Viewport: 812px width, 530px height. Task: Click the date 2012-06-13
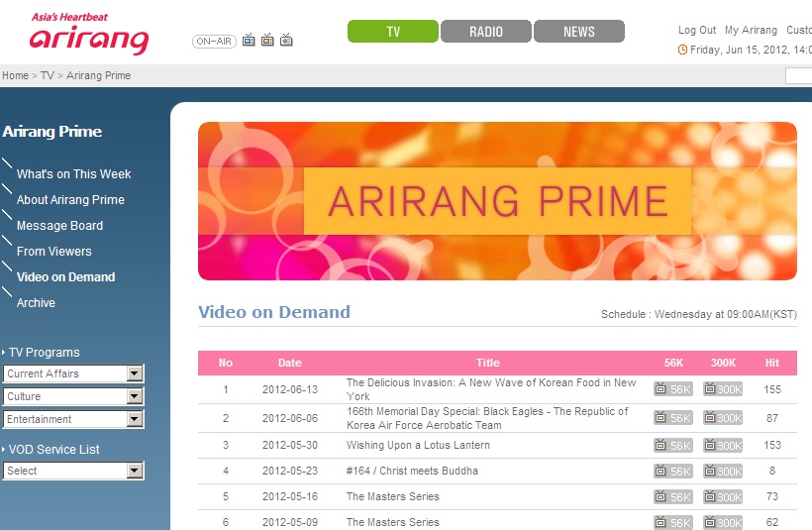pyautogui.click(x=290, y=389)
